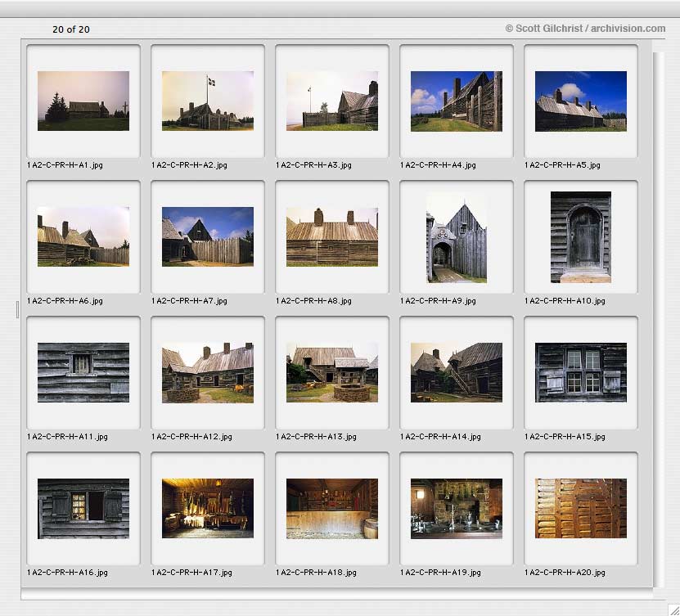Click the '20 of 20' item counter
Screen dimensions: 680x616
71,29
